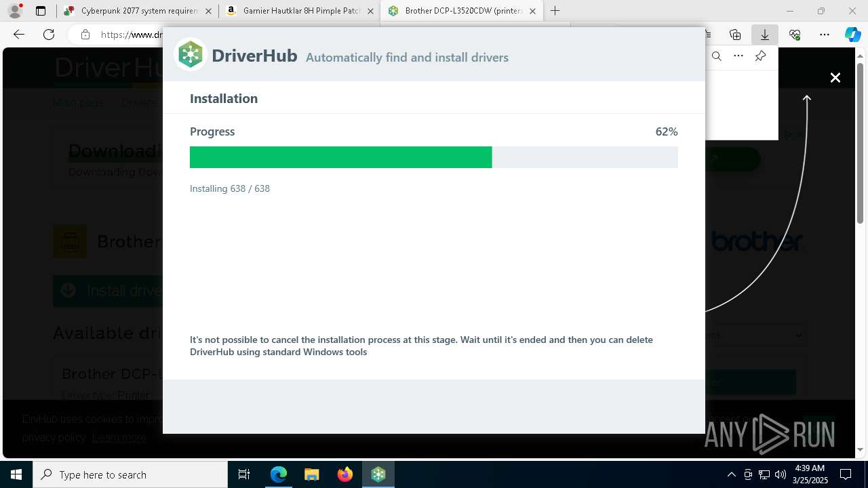Image resolution: width=868 pixels, height=488 pixels.
Task: Search downloads using the magnifier icon
Action: point(717,56)
